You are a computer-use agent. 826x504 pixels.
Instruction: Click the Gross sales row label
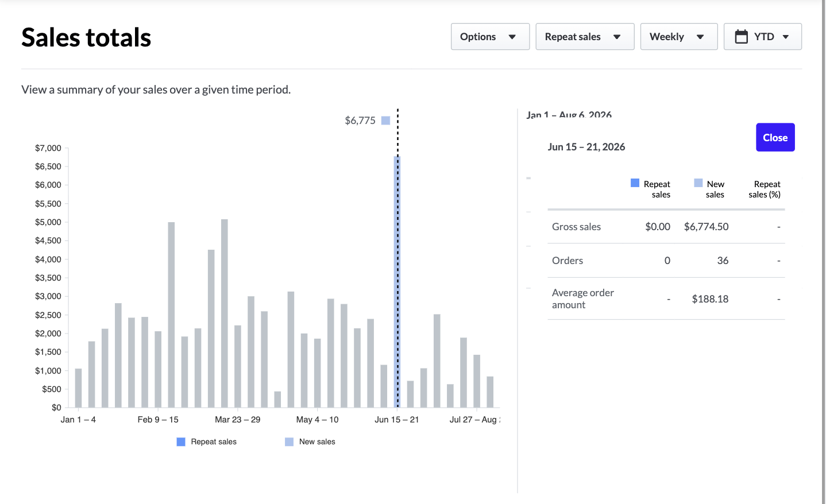(x=576, y=227)
